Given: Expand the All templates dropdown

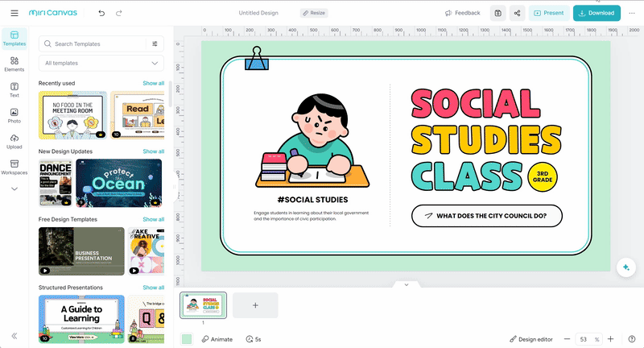Looking at the screenshot, I should click(x=101, y=63).
